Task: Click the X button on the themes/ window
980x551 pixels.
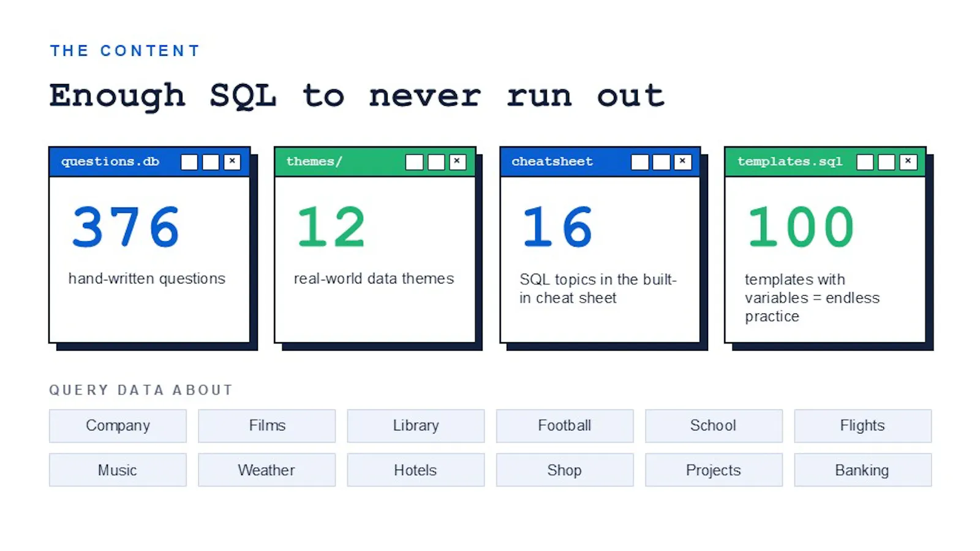Action: click(x=458, y=162)
